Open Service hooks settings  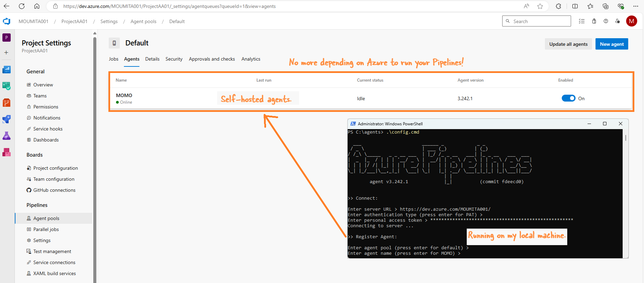48,129
